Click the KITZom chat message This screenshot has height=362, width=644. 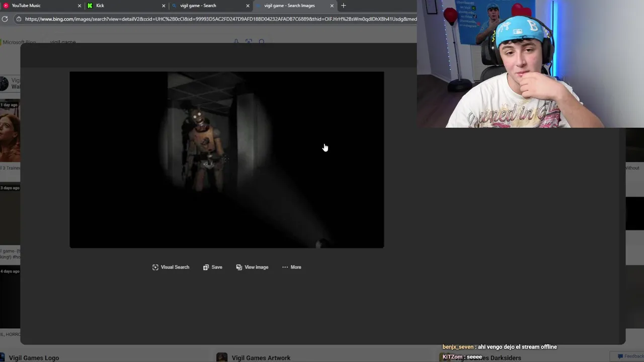(x=462, y=357)
